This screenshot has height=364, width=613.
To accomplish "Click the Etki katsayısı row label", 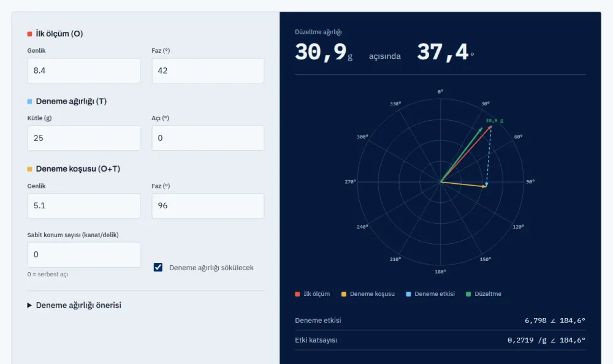I will [x=316, y=340].
